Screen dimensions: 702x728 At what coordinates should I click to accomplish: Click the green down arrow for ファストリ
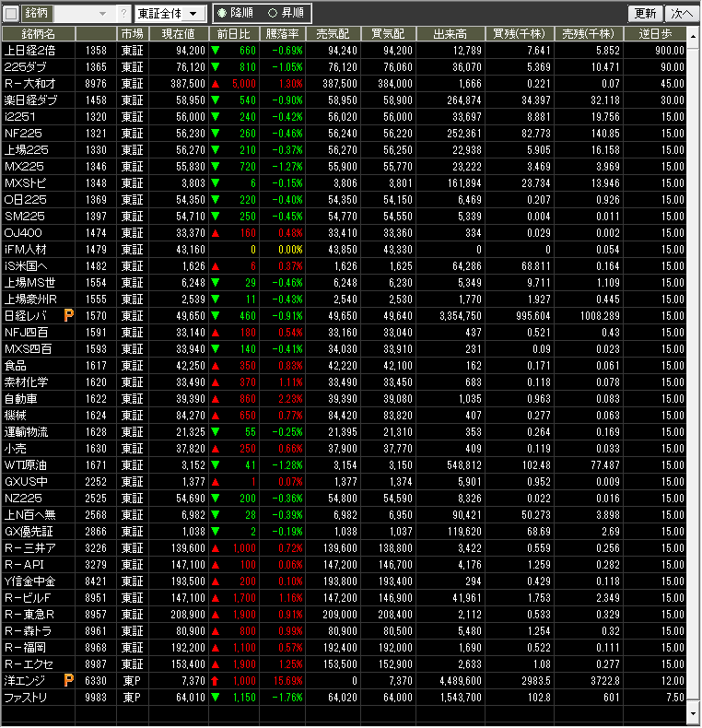215,697
